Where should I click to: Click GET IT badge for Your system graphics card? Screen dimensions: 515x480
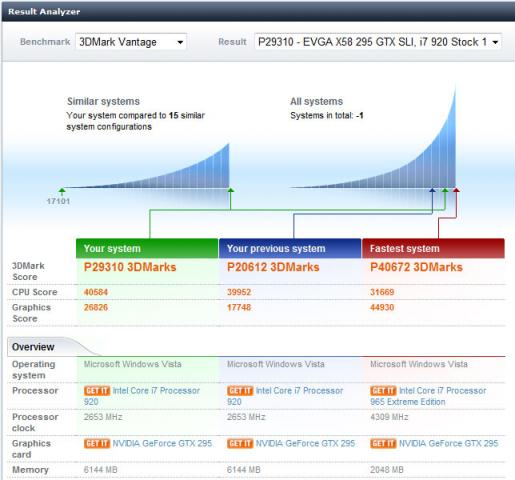pyautogui.click(x=97, y=443)
